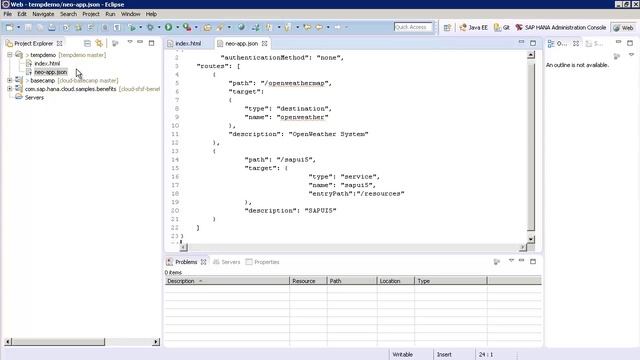Open the Project Explorer view menu arrow
Screen dimensions: 640x360
tap(130, 42)
